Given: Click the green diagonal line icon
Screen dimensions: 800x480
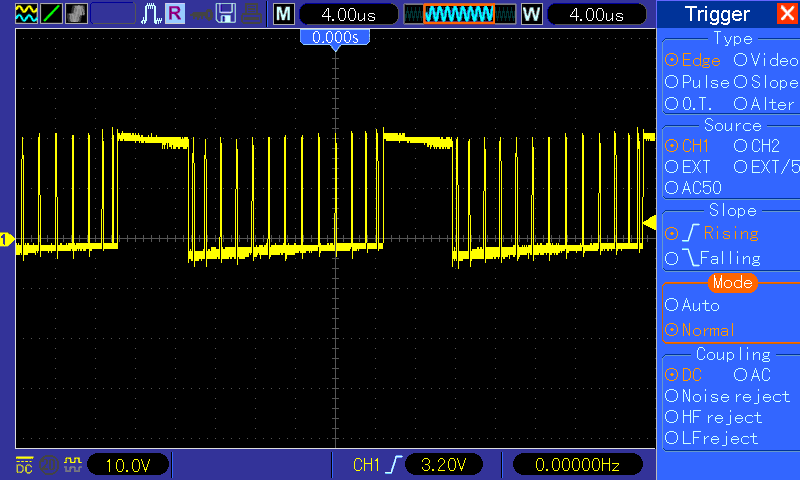Looking at the screenshot, I should point(52,14).
